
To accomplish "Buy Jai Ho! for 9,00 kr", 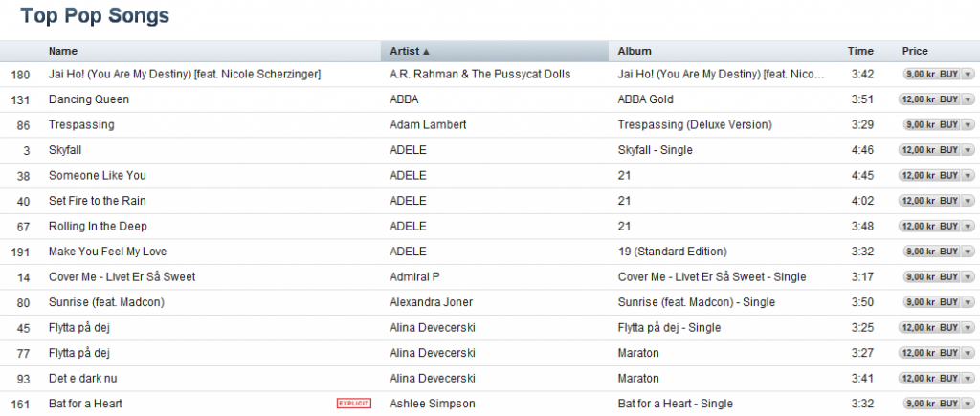I will pyautogui.click(x=932, y=75).
